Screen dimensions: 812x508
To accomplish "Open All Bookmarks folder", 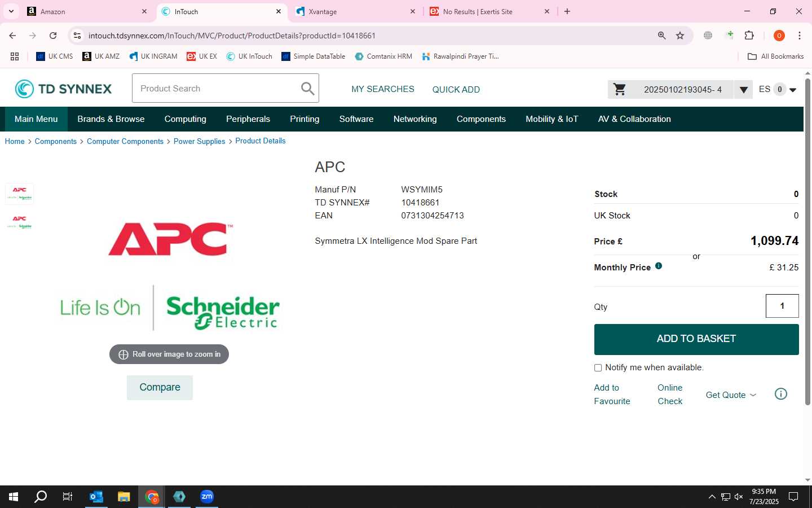I will (x=775, y=56).
